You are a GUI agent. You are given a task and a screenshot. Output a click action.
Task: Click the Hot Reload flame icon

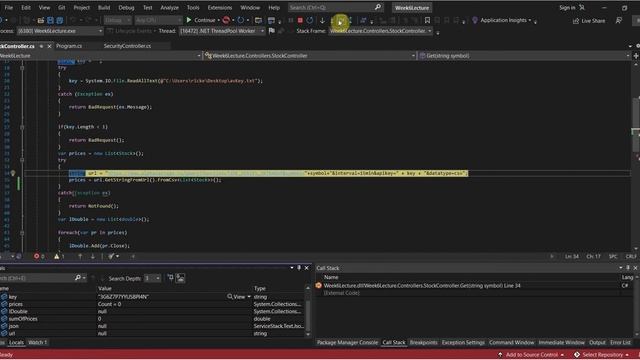(226, 20)
